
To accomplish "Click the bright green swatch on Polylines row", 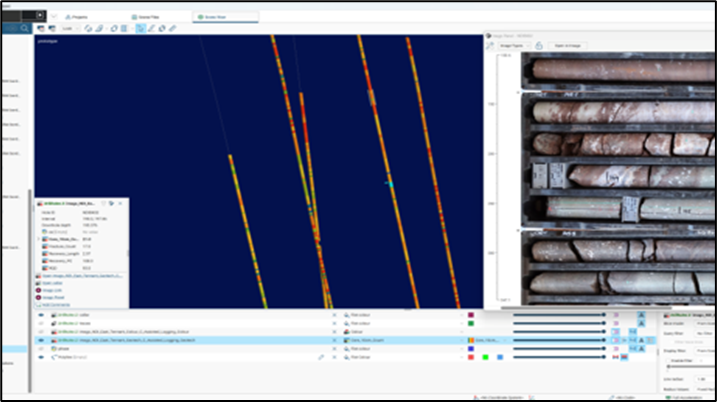I will pyautogui.click(x=485, y=357).
